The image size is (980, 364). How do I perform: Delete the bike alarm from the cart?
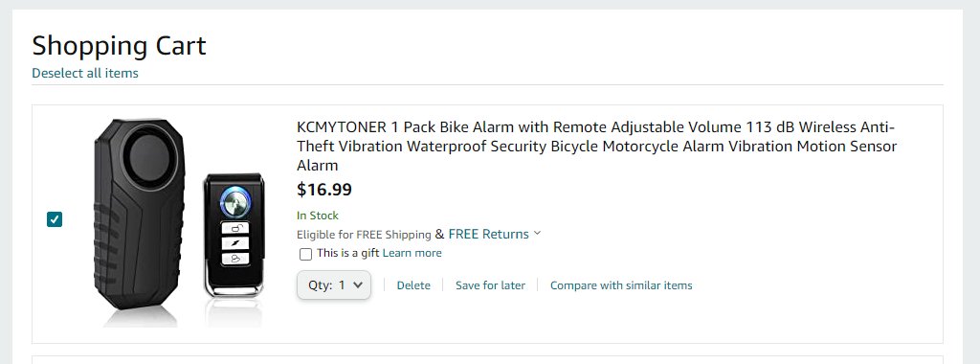coord(413,285)
